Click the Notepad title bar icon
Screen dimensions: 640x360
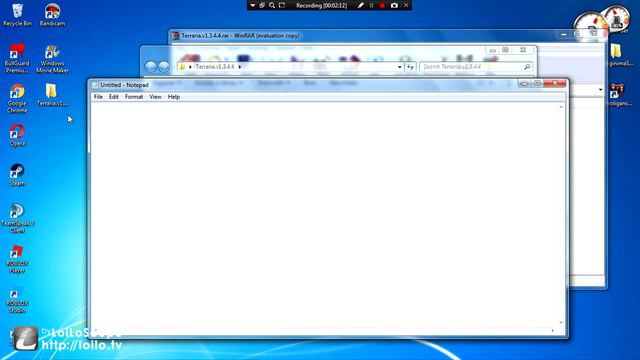point(96,85)
